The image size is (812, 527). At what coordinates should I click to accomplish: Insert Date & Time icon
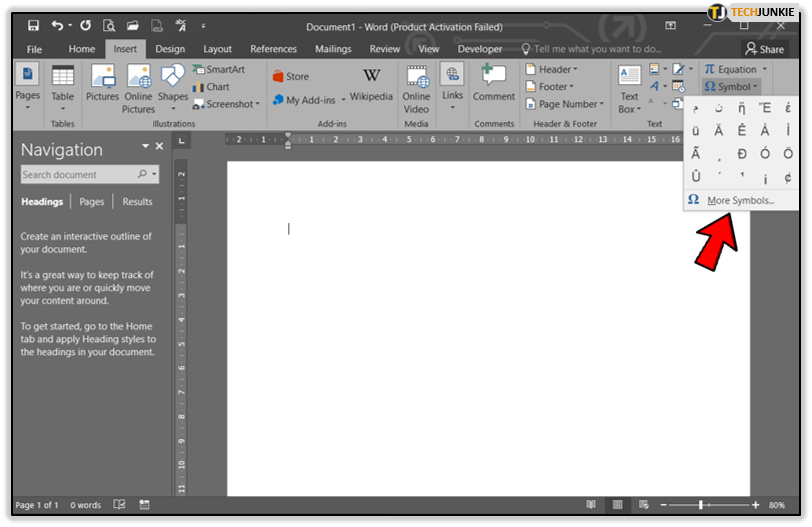678,86
